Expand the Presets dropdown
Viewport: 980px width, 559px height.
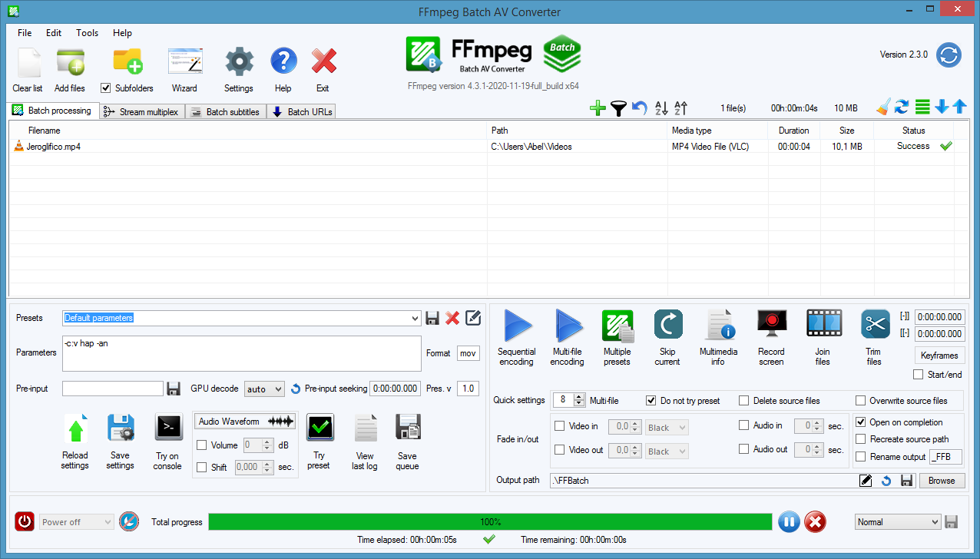click(x=416, y=318)
